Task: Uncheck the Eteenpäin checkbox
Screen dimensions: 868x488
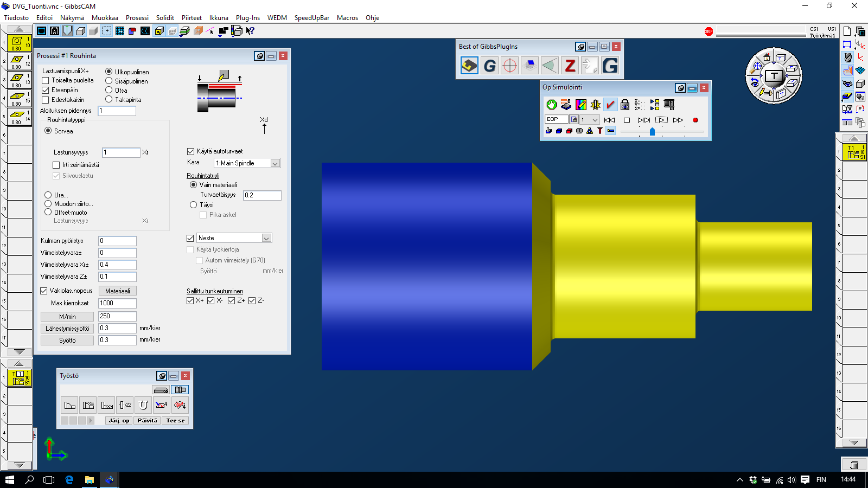Action: click(46, 90)
